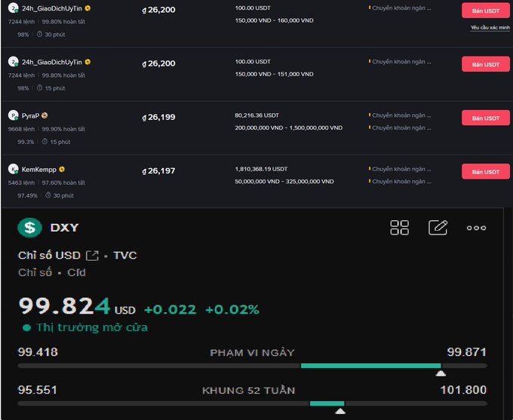Click first Chuyển khoản ngân payment tag for PyraP
The width and height of the screenshot is (513, 420).
click(400, 115)
